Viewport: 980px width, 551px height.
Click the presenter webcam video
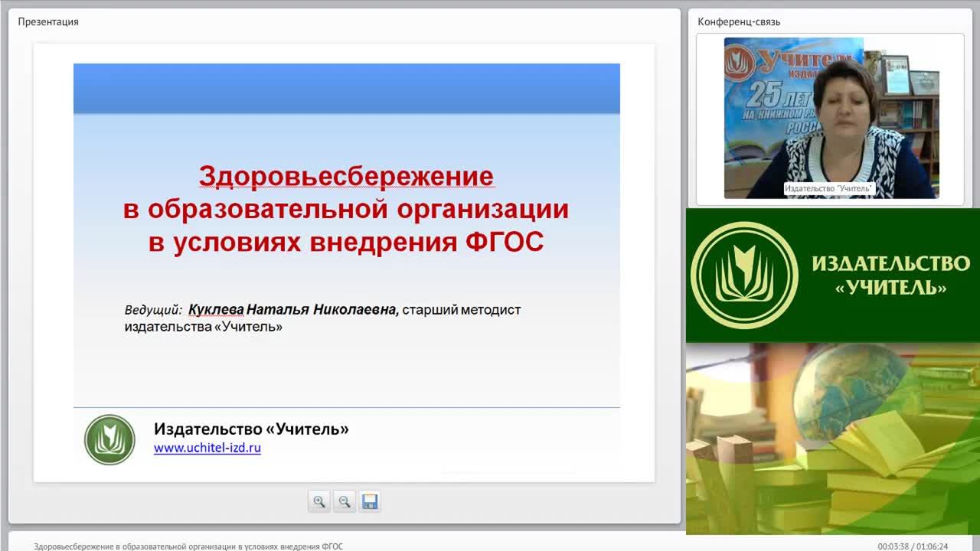pos(831,118)
